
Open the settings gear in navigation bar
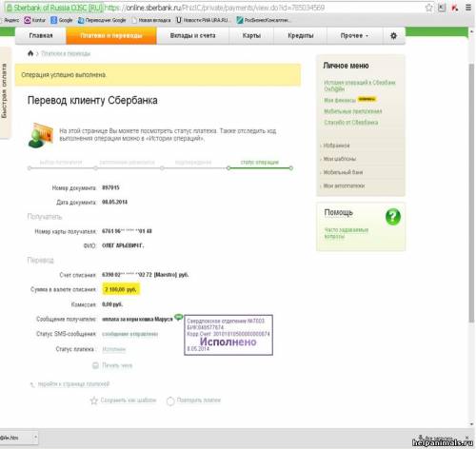(393, 35)
